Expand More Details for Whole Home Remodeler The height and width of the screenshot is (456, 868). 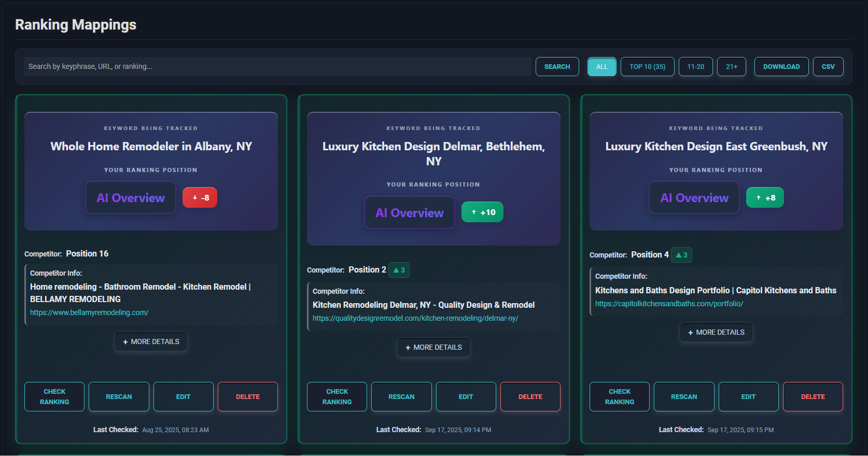151,341
